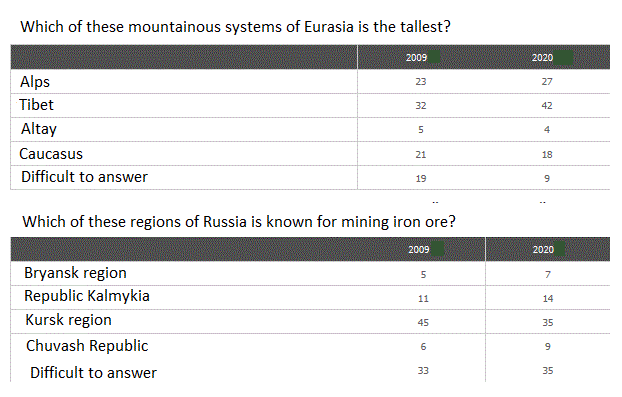This screenshot has width=622, height=397.
Task: Select Tibet's 2020 value 42
Action: click(547, 105)
